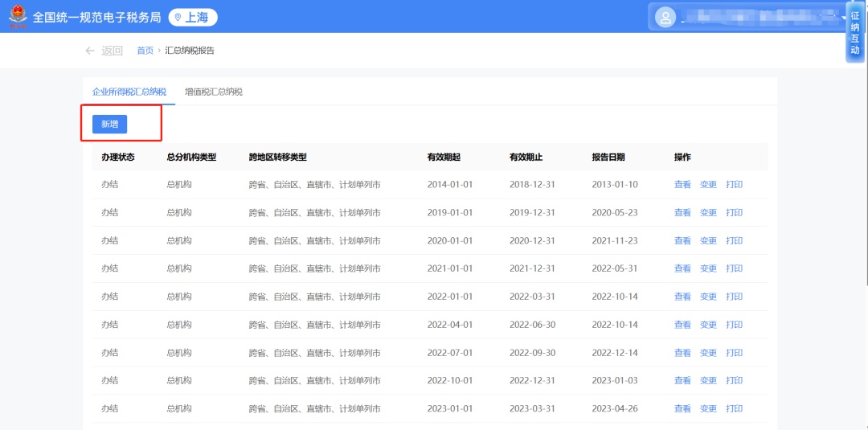
Task: View the record starting 2014-01-01
Action: click(x=682, y=185)
